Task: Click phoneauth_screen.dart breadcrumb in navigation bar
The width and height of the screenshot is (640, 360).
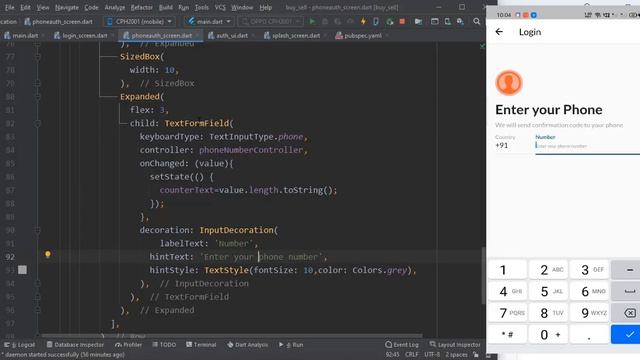Action: point(58,21)
